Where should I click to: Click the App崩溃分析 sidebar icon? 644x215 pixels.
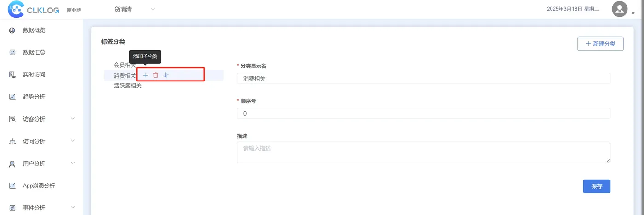[12, 186]
